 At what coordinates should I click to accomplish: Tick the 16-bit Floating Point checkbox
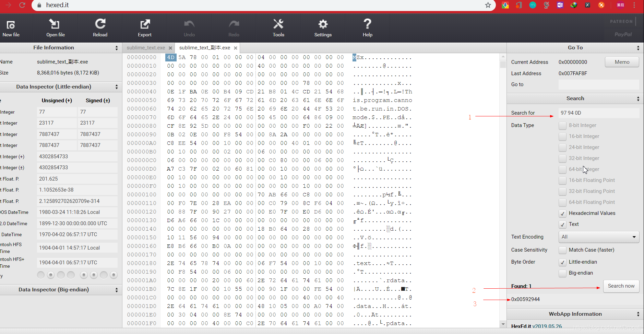tap(562, 181)
